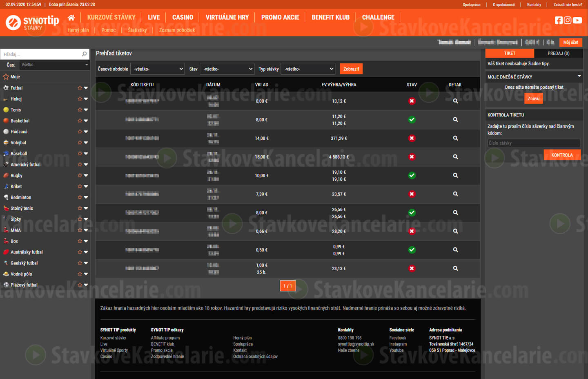Mark Futbal as favorite with star
This screenshot has height=379, width=588.
point(80,88)
